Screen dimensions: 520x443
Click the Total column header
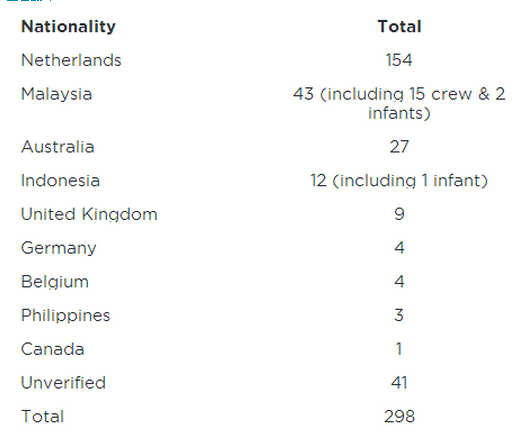[399, 27]
